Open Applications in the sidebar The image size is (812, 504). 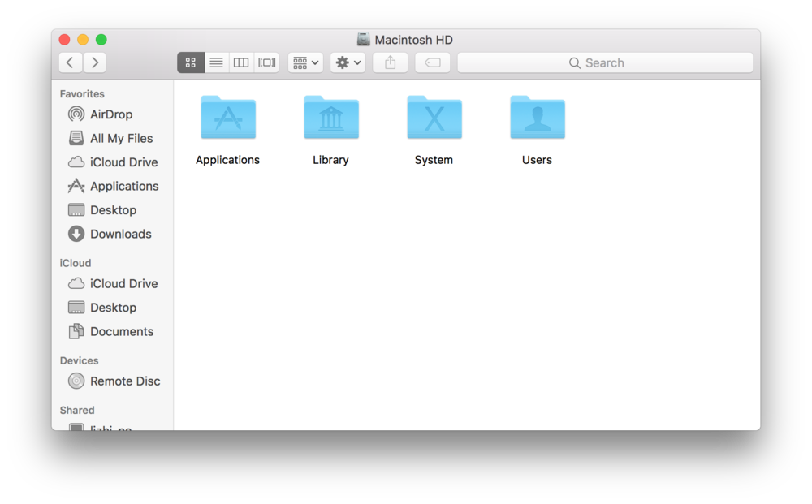(x=112, y=186)
